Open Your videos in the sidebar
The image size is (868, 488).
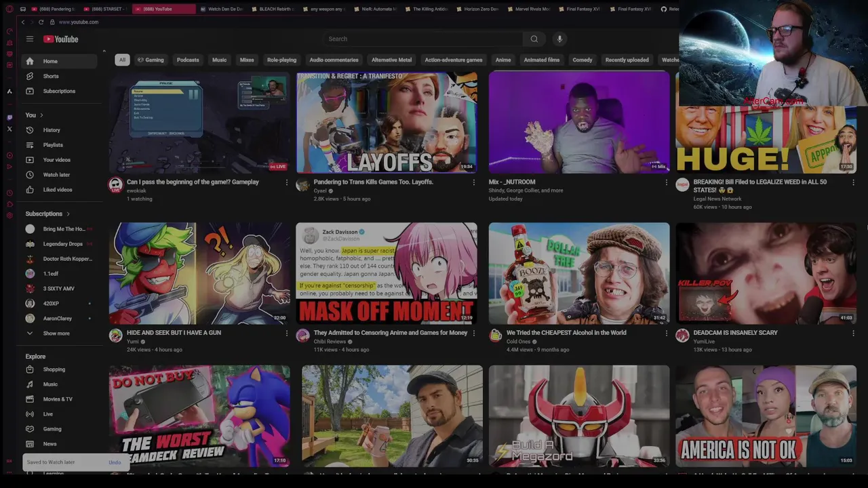point(59,160)
